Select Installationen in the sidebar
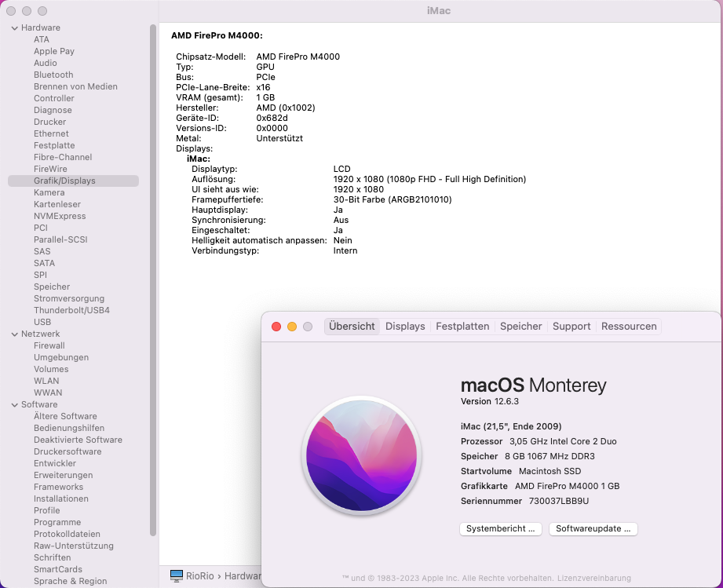The image size is (723, 588). [x=61, y=499]
